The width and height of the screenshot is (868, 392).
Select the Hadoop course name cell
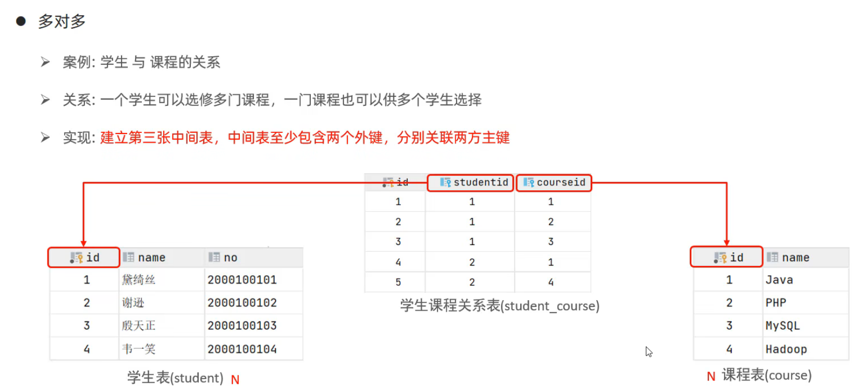pos(806,349)
